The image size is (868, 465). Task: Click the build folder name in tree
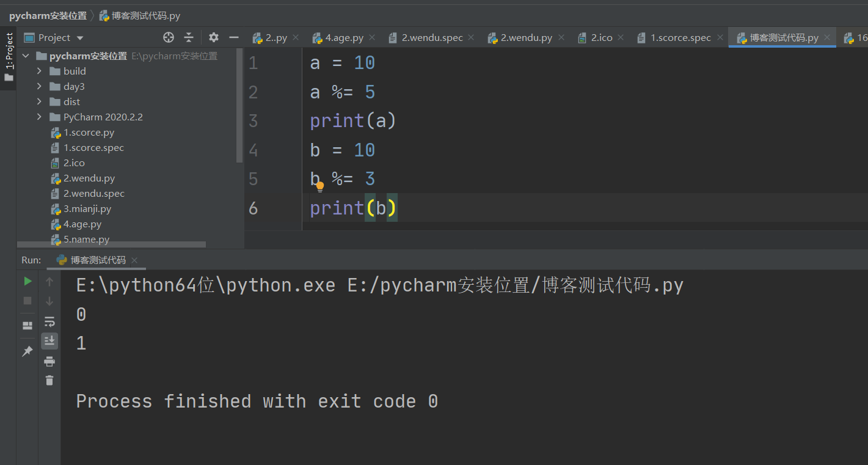click(75, 71)
